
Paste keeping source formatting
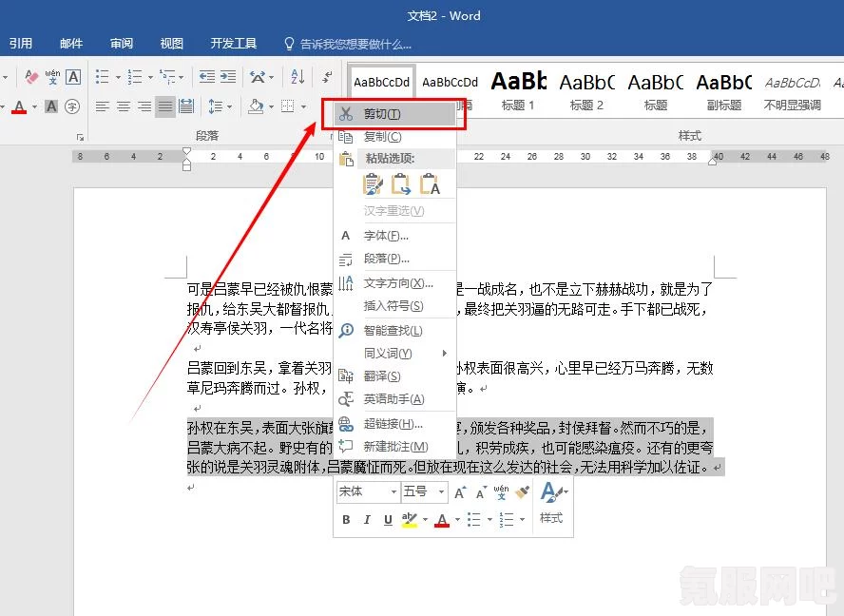click(x=373, y=184)
